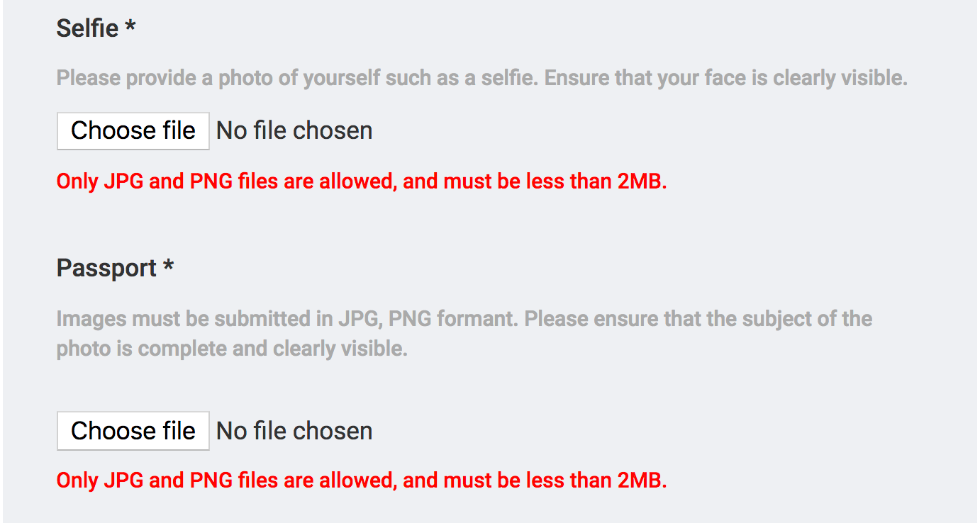Click the Passport field heading
Viewport: 980px width, 523px height.
point(106,269)
